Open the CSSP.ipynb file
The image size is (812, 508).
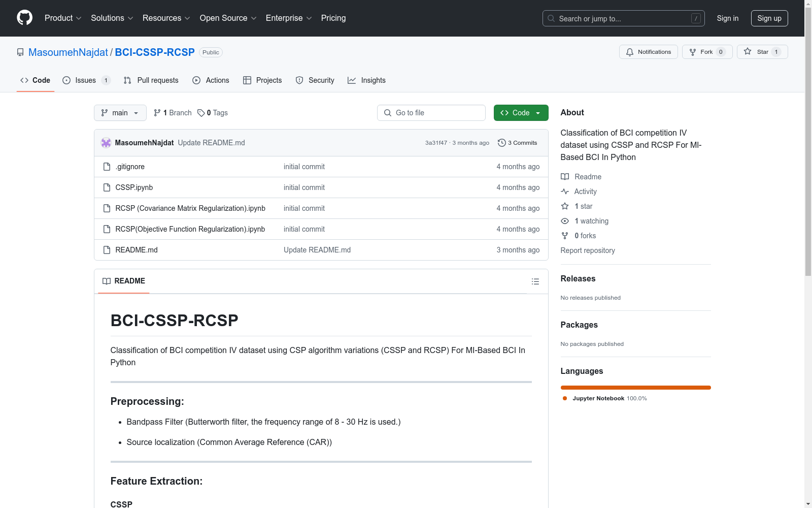[134, 187]
